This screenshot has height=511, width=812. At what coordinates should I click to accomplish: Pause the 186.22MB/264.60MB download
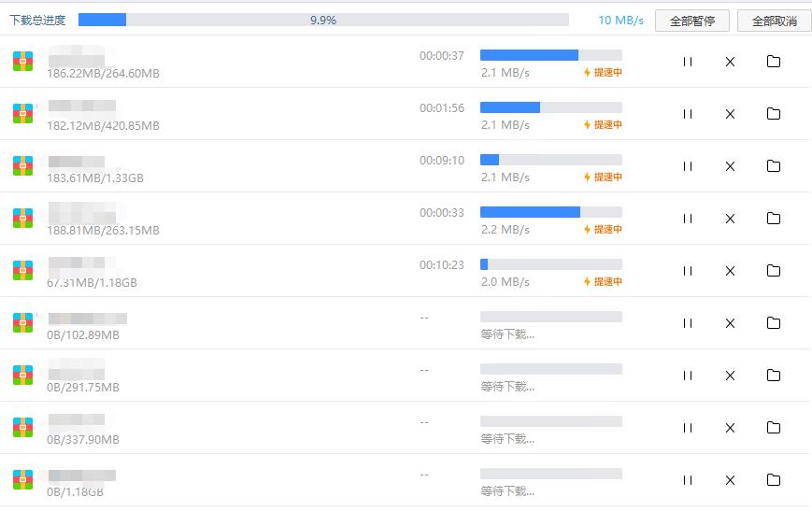688,62
